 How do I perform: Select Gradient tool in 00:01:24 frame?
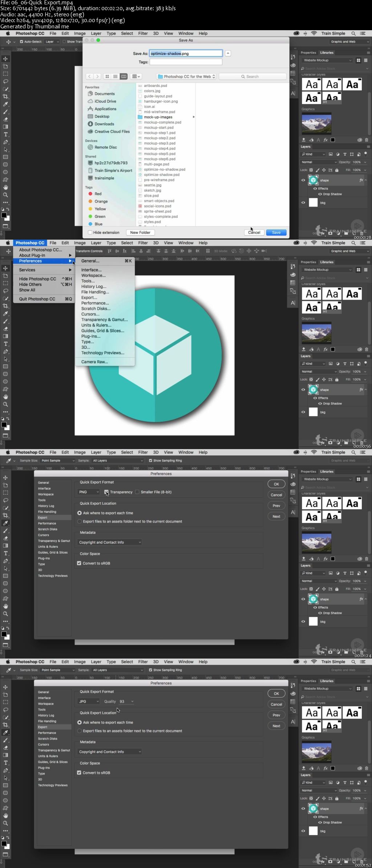click(x=5, y=545)
